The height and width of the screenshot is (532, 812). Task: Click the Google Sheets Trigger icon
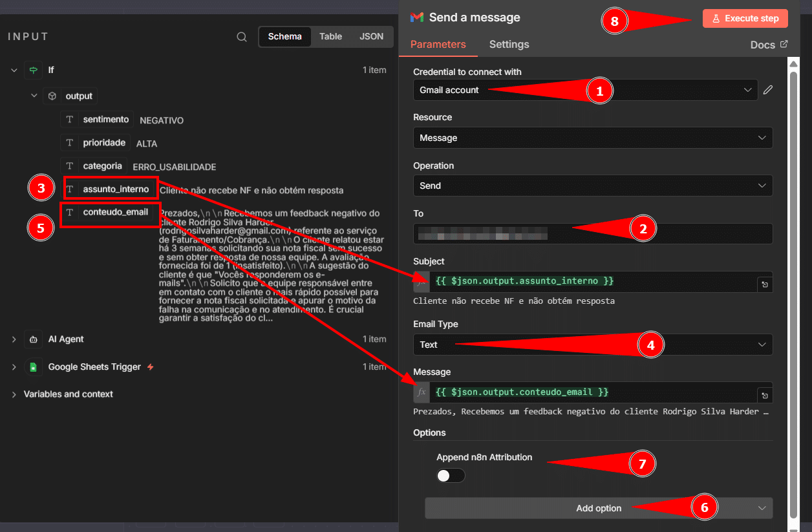pos(32,367)
